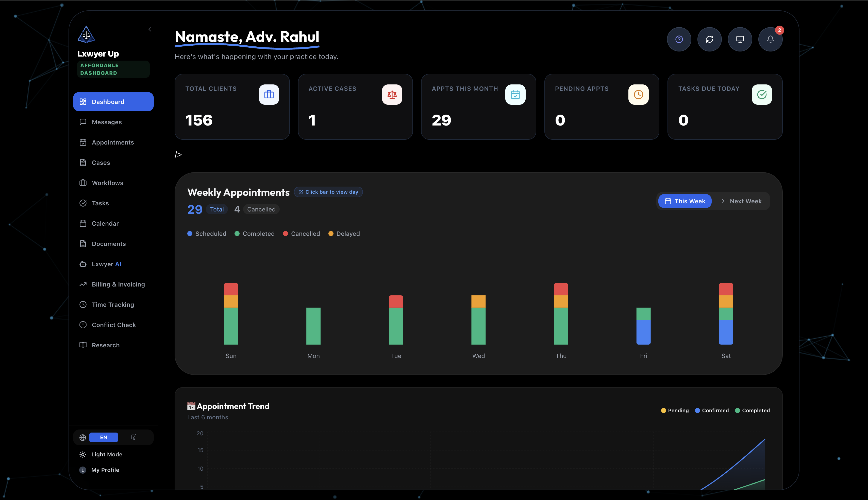The height and width of the screenshot is (500, 868).
Task: Click the scales icon on Active Cases
Action: 392,94
